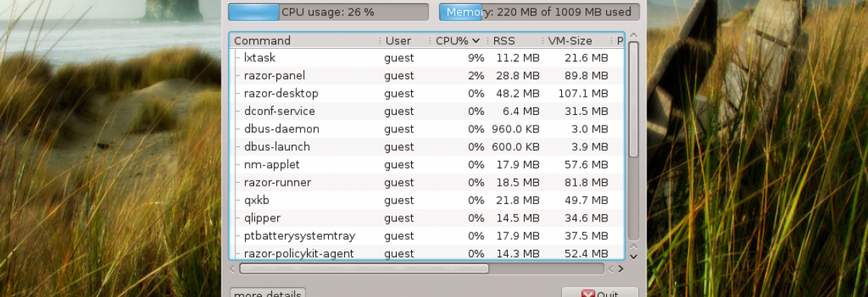The height and width of the screenshot is (297, 868).
Task: Select razor-desktop in process list
Action: pyautogui.click(x=427, y=93)
